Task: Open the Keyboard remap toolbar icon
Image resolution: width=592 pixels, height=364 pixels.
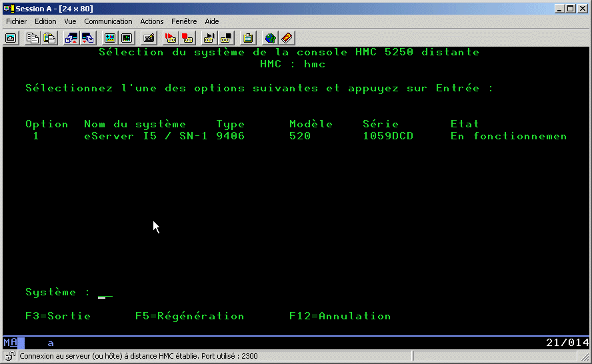Action: [x=149, y=38]
